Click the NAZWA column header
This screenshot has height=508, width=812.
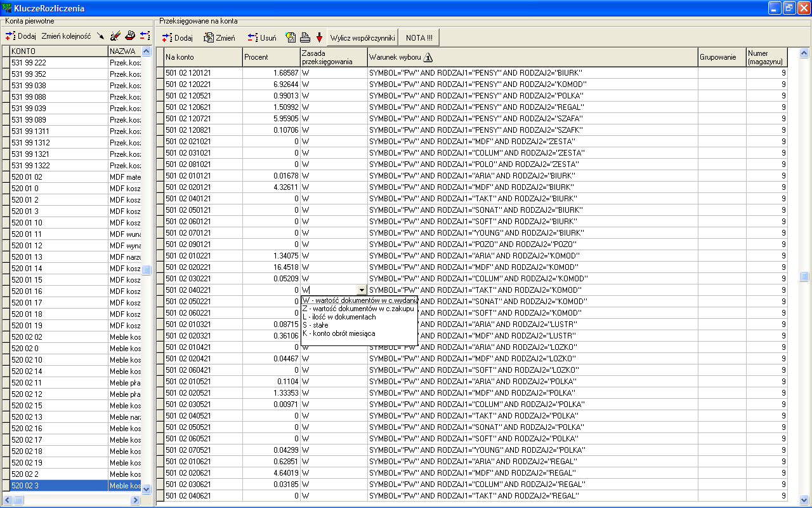pos(124,51)
